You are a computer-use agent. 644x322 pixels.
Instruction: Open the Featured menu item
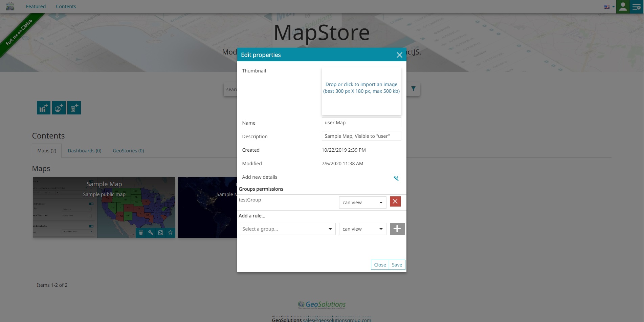(x=36, y=6)
